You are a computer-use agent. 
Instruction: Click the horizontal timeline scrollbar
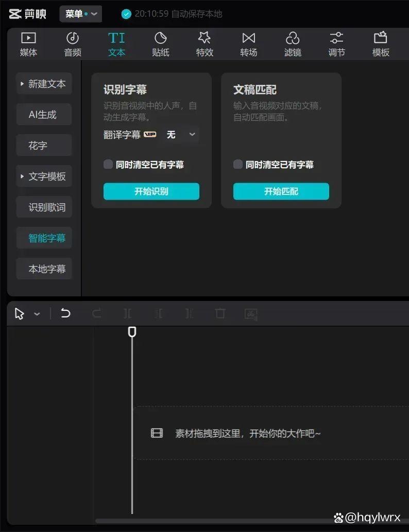252,521
